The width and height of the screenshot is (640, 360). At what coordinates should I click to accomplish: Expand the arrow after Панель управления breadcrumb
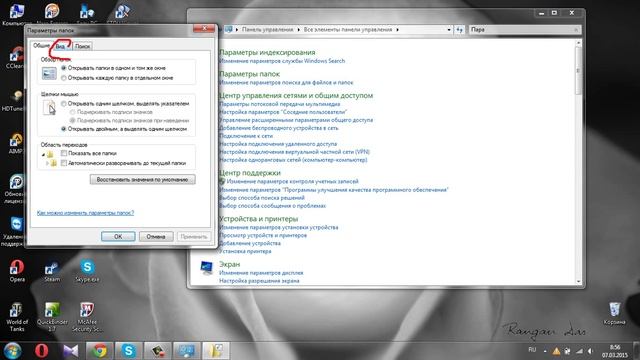298,30
